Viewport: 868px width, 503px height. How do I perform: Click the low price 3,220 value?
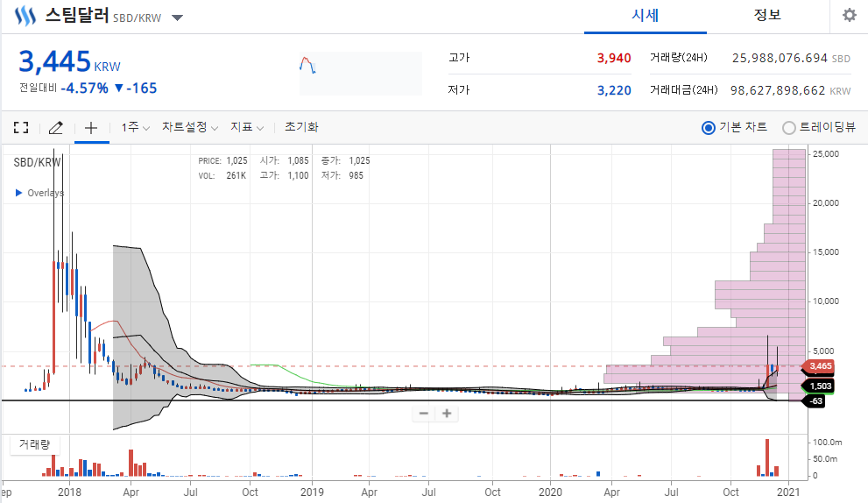(614, 90)
